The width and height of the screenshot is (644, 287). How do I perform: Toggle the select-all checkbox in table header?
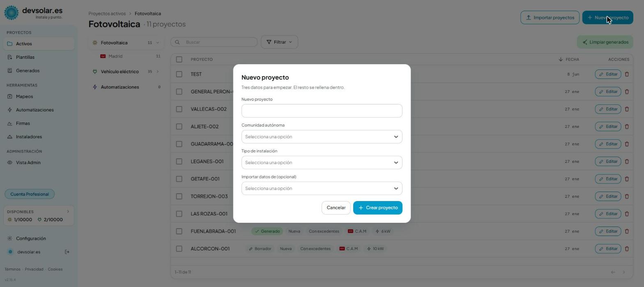point(179,60)
